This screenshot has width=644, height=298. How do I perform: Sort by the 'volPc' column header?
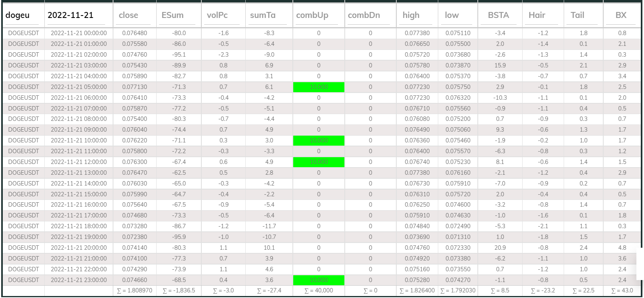pyautogui.click(x=217, y=15)
